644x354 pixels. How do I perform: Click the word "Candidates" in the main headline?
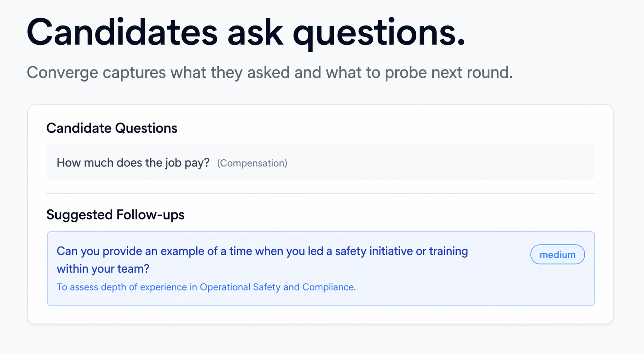click(x=122, y=33)
